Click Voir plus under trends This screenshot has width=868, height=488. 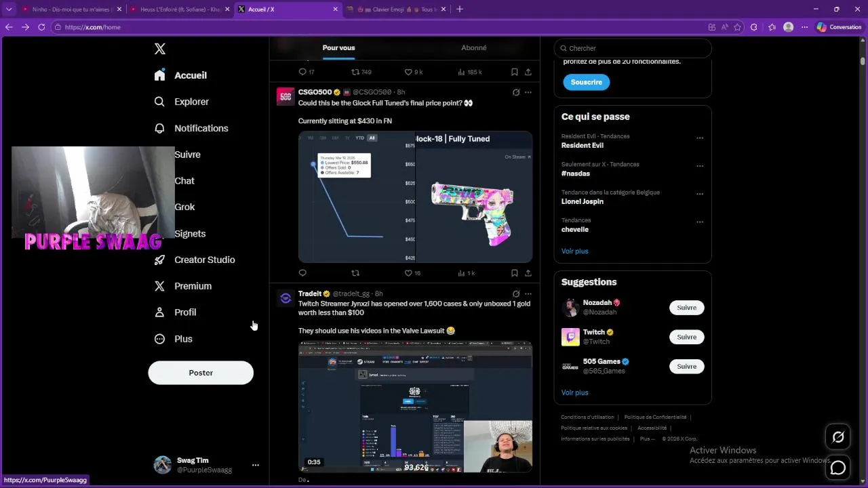[x=575, y=251]
